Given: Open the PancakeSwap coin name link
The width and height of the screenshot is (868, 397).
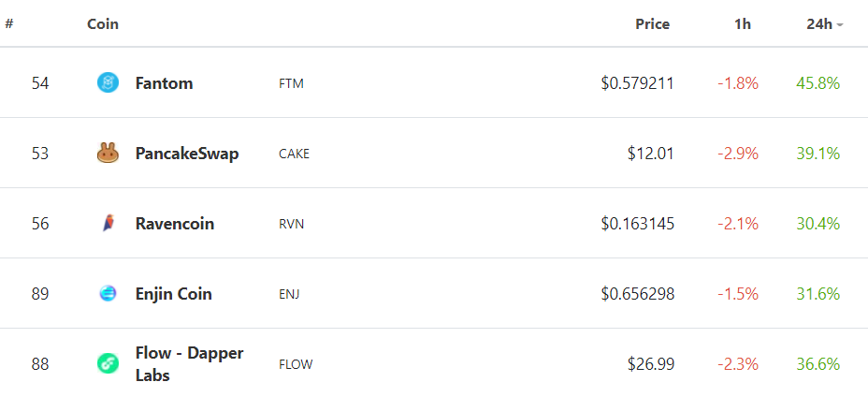Looking at the screenshot, I should [x=186, y=154].
